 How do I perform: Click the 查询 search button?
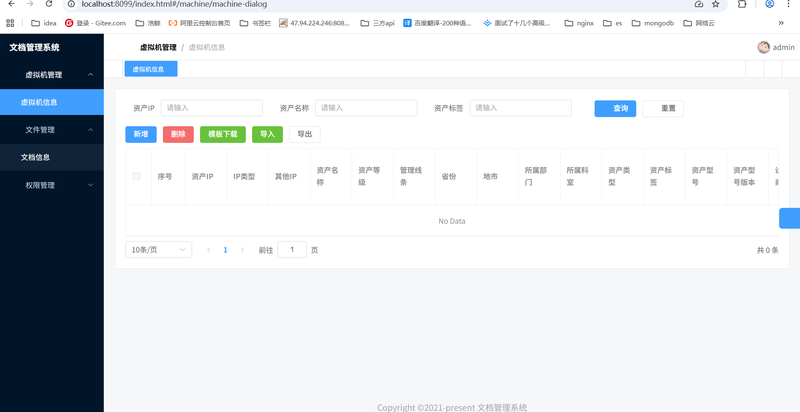(615, 108)
